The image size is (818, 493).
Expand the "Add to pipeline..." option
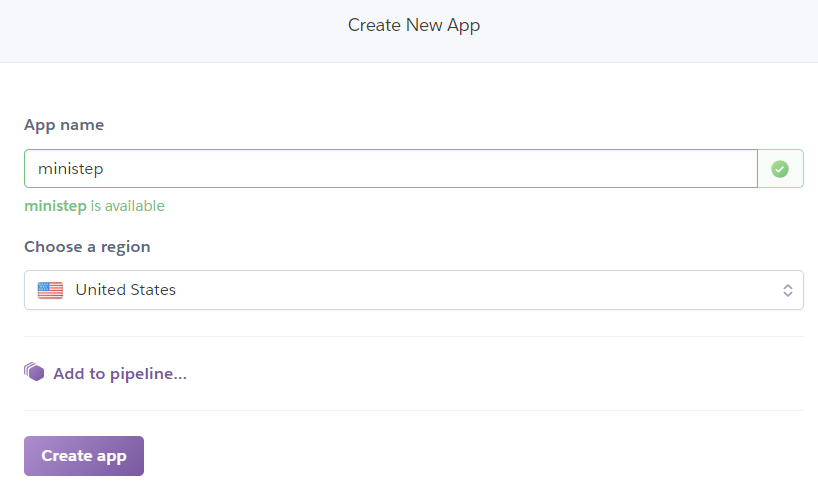click(119, 374)
